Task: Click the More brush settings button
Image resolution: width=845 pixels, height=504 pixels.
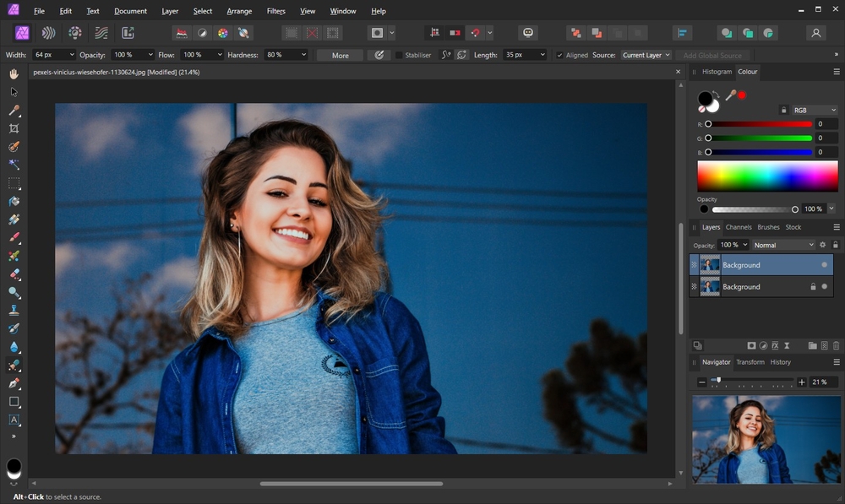Action: tap(339, 54)
